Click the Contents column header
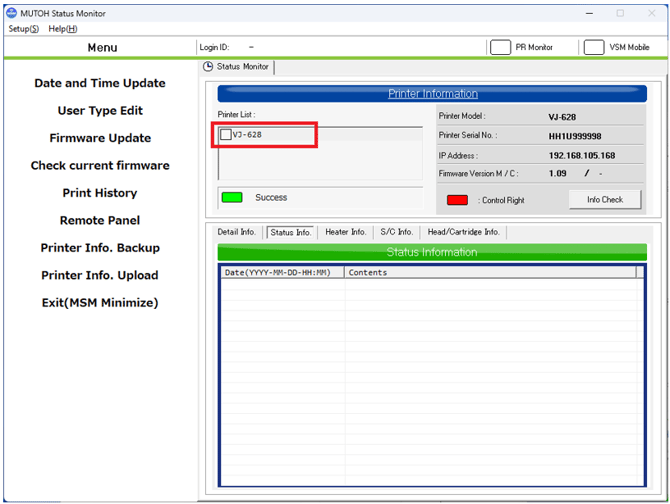Viewport: 670px width, 504px height. (x=490, y=272)
